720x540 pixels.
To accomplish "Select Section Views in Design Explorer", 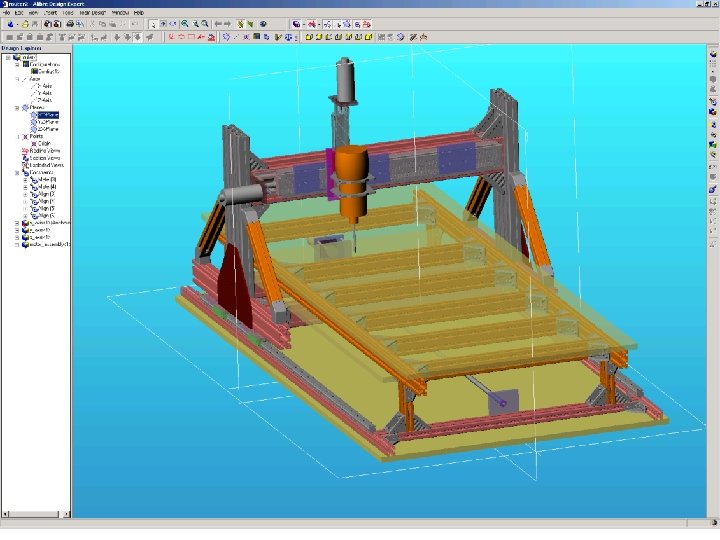I will pyautogui.click(x=43, y=158).
